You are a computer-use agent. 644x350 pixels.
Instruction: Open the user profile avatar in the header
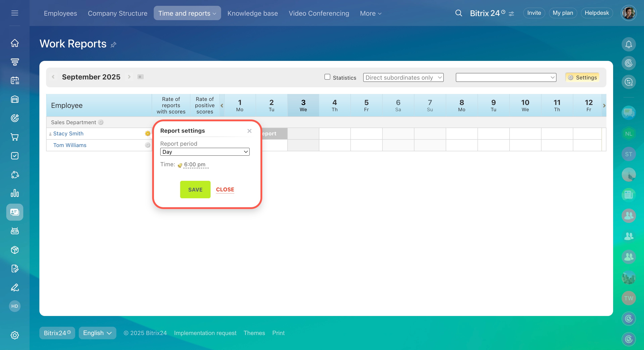(x=629, y=13)
